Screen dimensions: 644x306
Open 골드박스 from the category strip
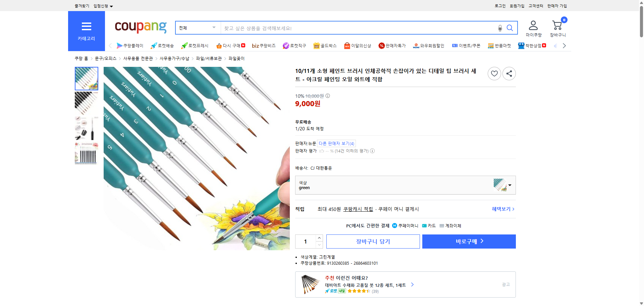click(x=325, y=46)
